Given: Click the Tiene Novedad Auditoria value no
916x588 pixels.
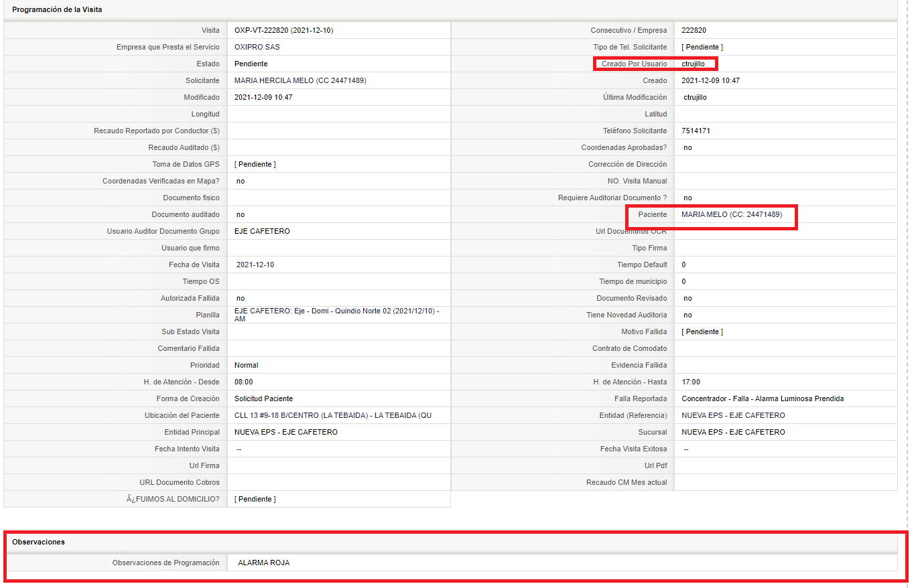Looking at the screenshot, I should 688,315.
